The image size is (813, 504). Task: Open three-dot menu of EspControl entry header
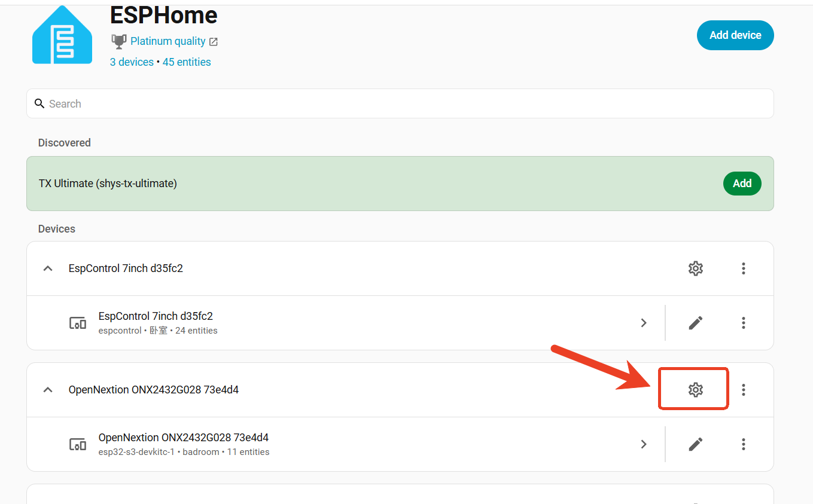pyautogui.click(x=744, y=268)
